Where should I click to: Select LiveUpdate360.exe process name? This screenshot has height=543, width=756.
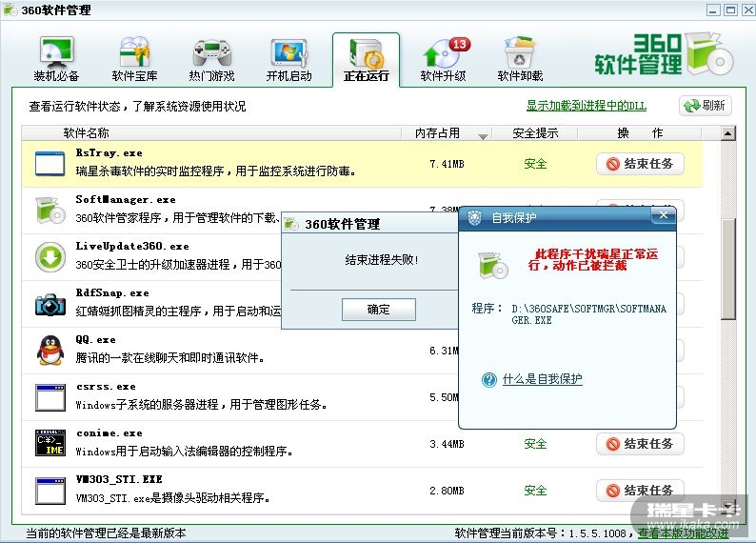(132, 246)
